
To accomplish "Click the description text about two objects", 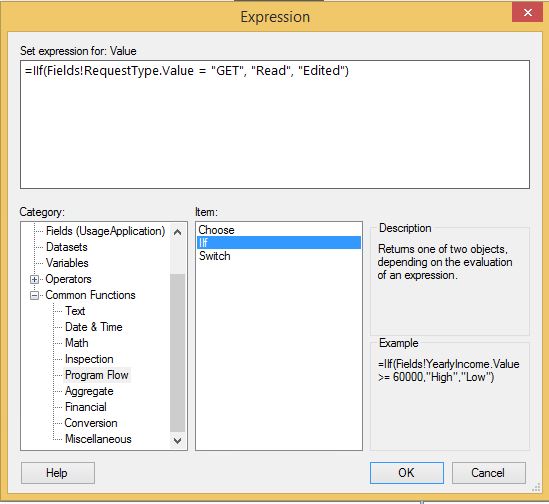I will click(x=445, y=262).
